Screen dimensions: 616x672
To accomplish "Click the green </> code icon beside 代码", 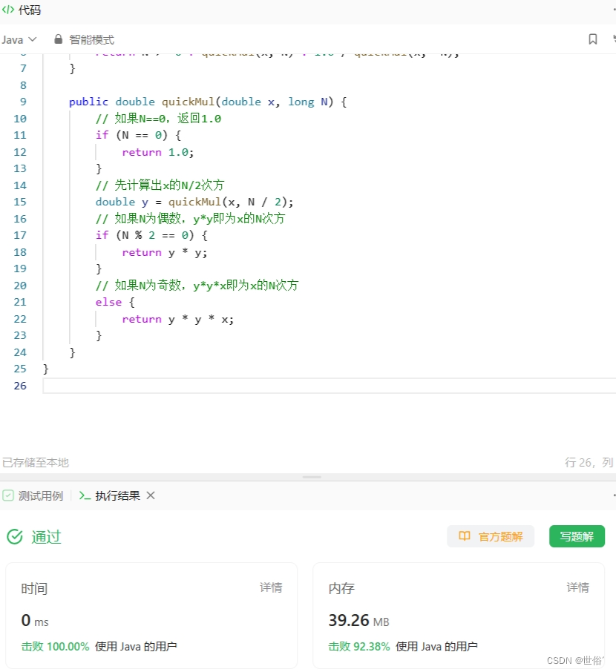I will pos(10,10).
